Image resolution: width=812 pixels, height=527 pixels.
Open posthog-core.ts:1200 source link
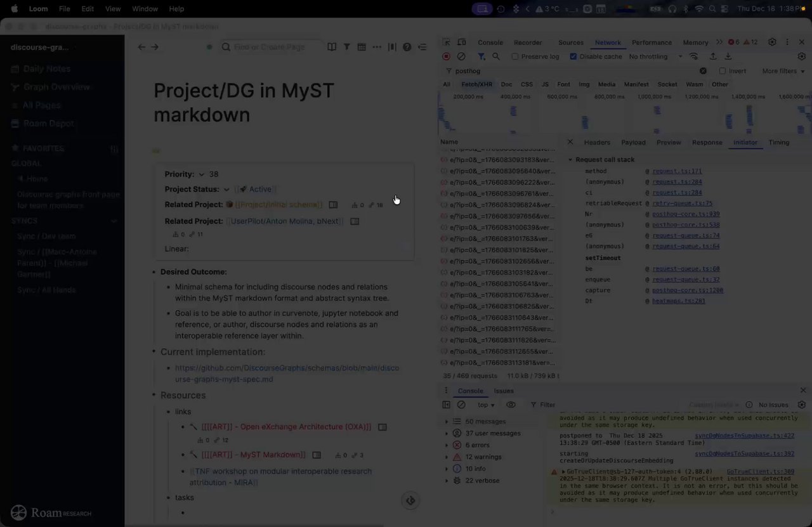(688, 290)
